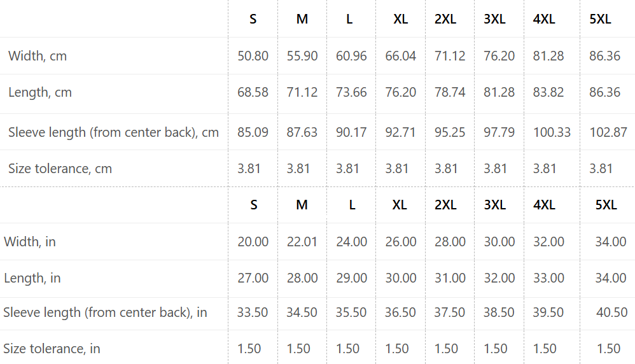Image resolution: width=635 pixels, height=364 pixels.
Task: Click the 22.01 width in inches value
Action: (x=302, y=242)
